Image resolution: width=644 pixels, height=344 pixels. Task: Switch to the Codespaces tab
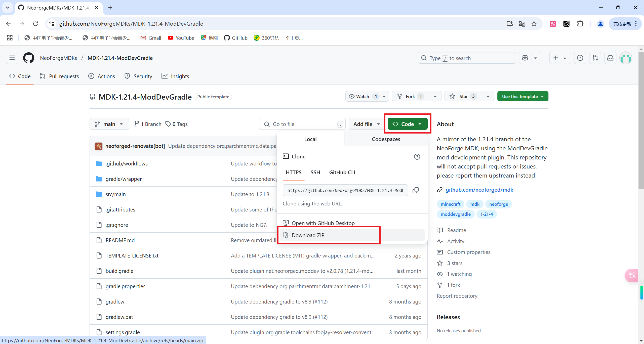pos(386,139)
